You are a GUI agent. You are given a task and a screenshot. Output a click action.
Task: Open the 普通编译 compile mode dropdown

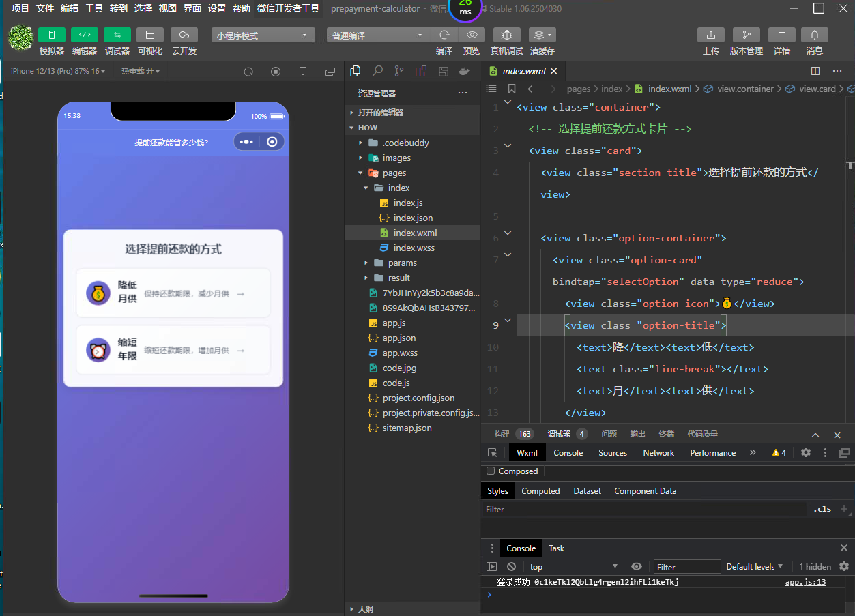pyautogui.click(x=378, y=35)
